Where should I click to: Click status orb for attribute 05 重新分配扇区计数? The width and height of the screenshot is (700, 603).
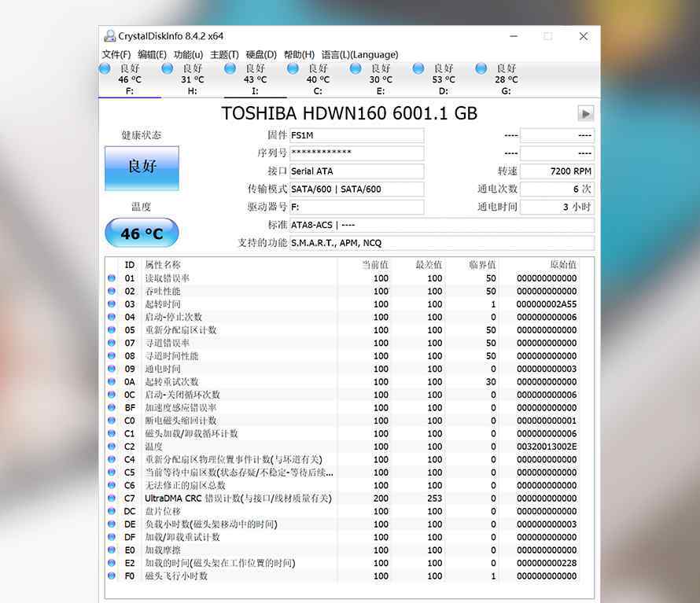point(112,330)
